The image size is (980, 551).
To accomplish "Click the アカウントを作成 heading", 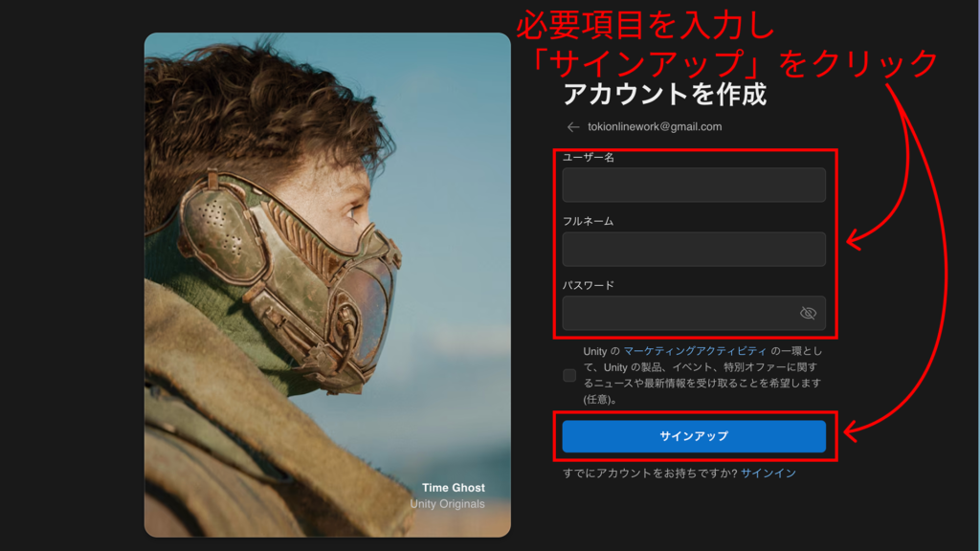I will [x=664, y=95].
